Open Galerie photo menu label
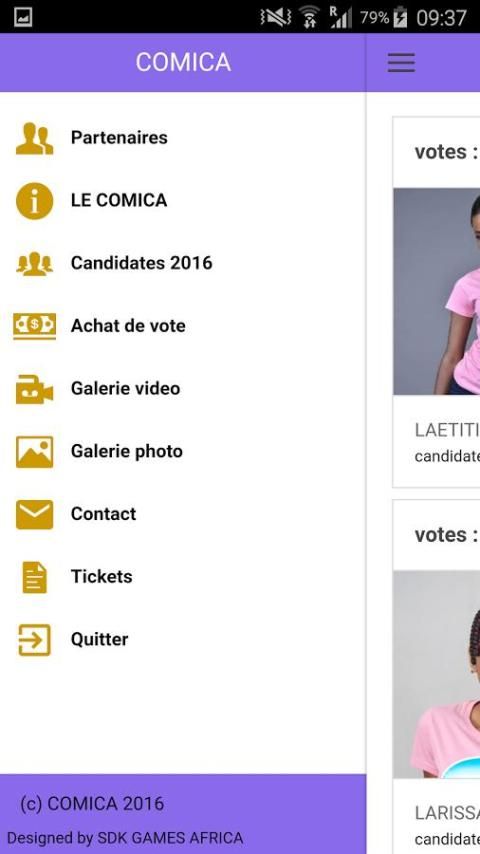The image size is (480, 854). pyautogui.click(x=126, y=451)
